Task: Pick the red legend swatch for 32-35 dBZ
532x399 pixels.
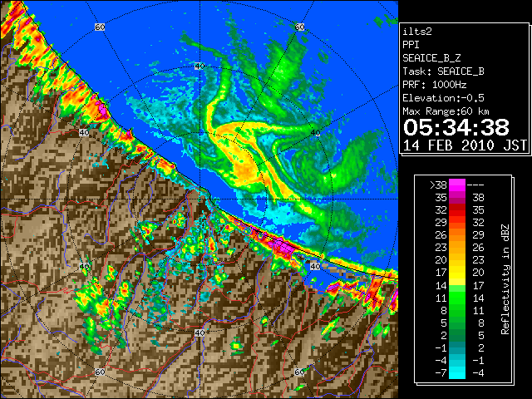Action: (x=457, y=210)
